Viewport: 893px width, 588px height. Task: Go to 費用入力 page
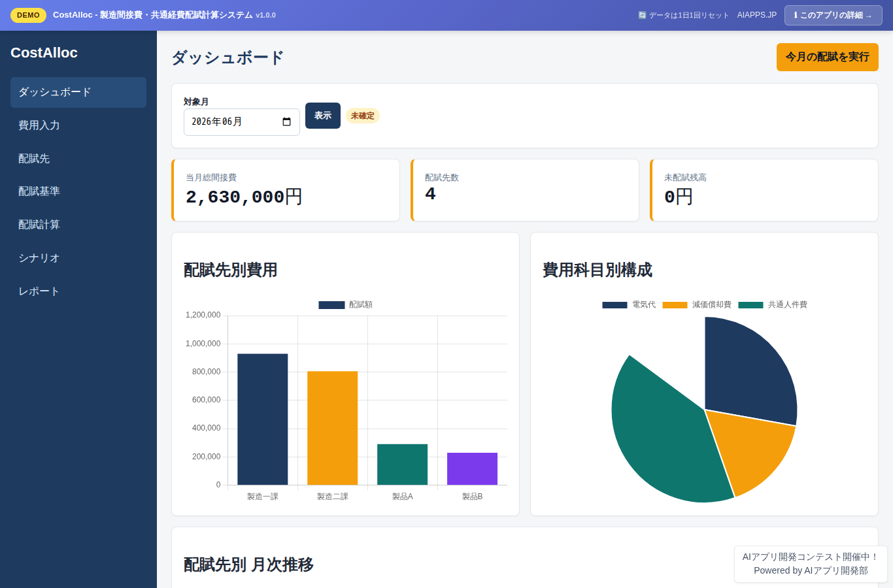(x=78, y=125)
